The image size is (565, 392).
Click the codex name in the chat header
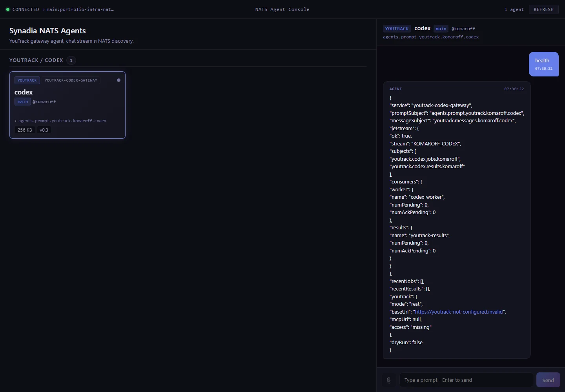tap(423, 28)
